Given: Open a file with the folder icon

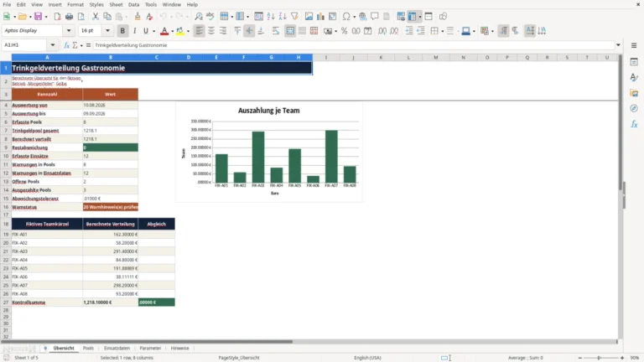Looking at the screenshot, I should pos(22,17).
